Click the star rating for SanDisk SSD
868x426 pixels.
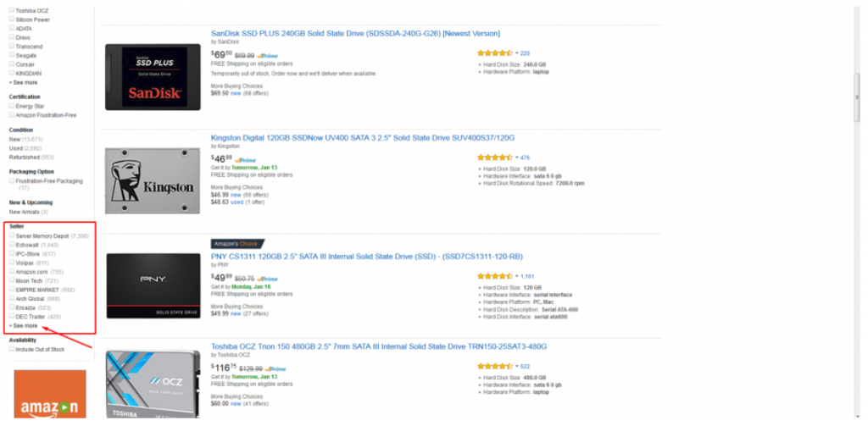(x=494, y=53)
